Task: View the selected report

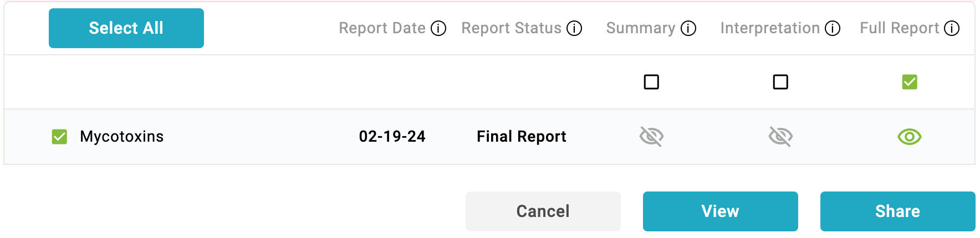Action: tap(721, 211)
